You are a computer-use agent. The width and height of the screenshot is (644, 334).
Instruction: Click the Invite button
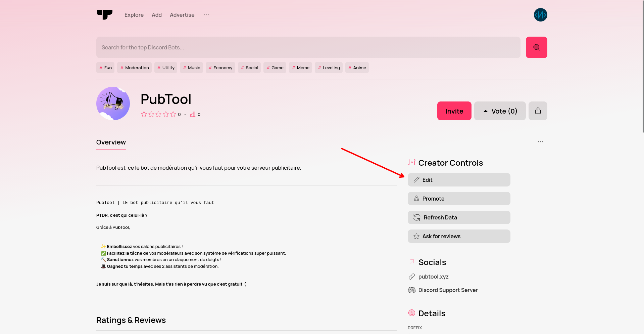(x=454, y=111)
